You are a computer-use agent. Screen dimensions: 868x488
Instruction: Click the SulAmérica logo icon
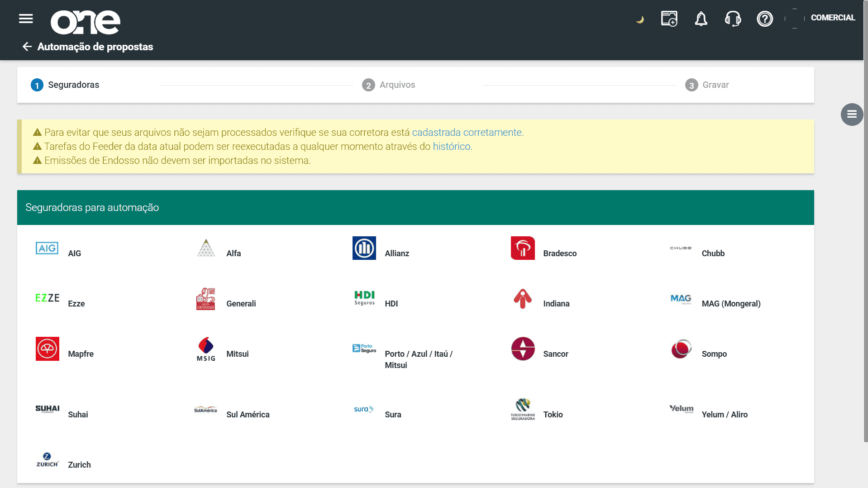click(x=205, y=410)
